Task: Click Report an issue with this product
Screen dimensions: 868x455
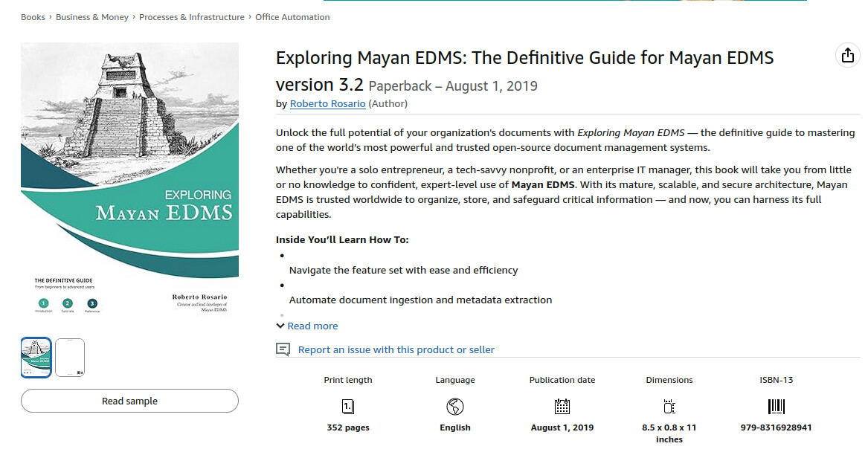Action: [x=396, y=349]
